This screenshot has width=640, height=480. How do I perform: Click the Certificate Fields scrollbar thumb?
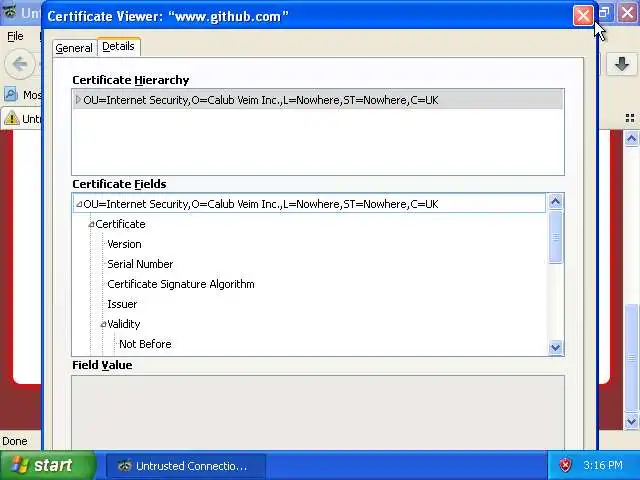(556, 237)
